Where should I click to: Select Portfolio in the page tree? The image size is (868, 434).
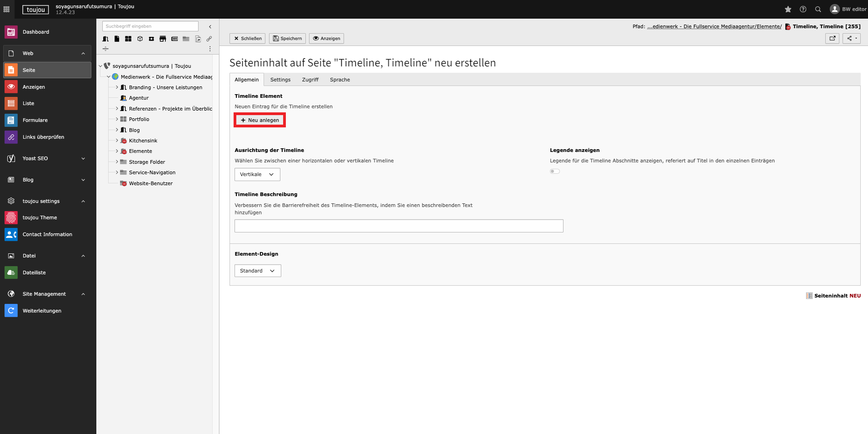pos(139,119)
